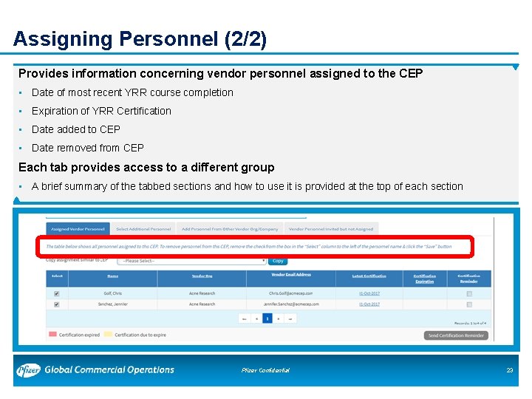Click Acme Research in Sanchez, Jennifer row
This screenshot has width=532, height=399.
(202, 304)
